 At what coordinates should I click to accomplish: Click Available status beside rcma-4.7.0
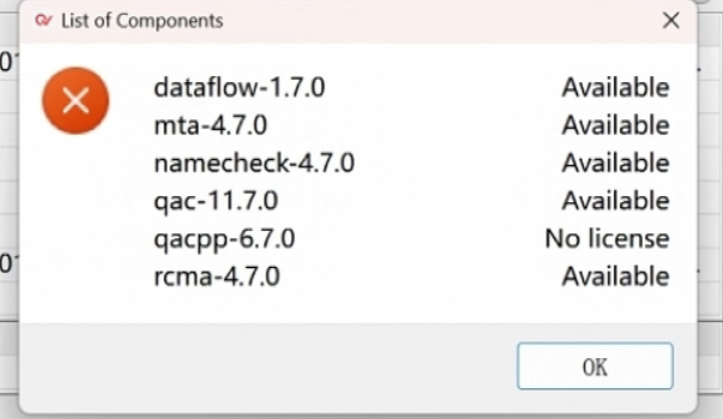point(615,276)
